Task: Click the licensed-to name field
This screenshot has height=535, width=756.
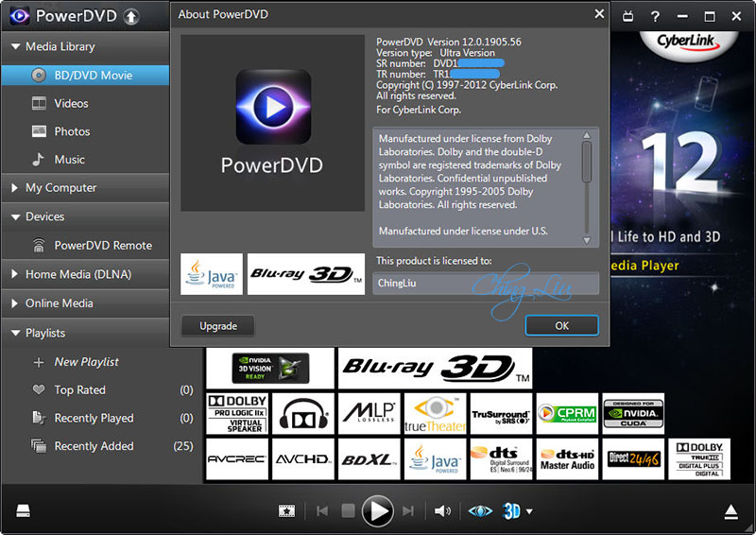Action: [486, 284]
